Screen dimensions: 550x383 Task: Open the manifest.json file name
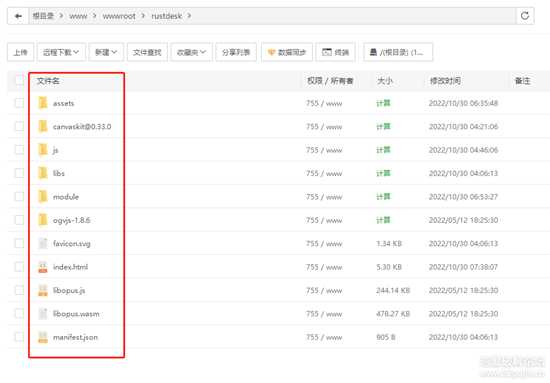pyautogui.click(x=75, y=337)
